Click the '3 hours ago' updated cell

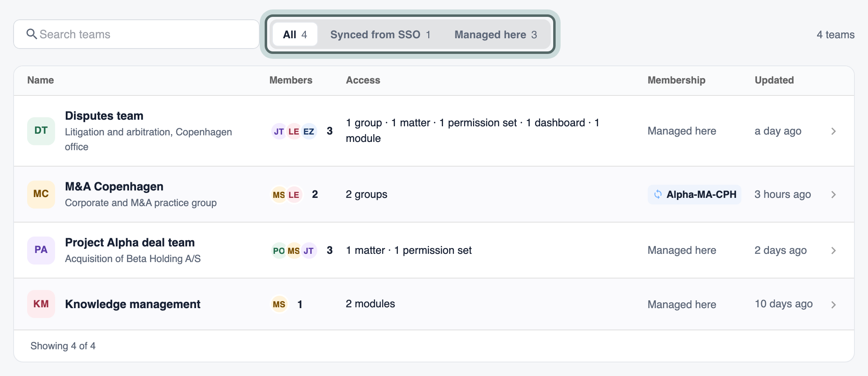783,195
